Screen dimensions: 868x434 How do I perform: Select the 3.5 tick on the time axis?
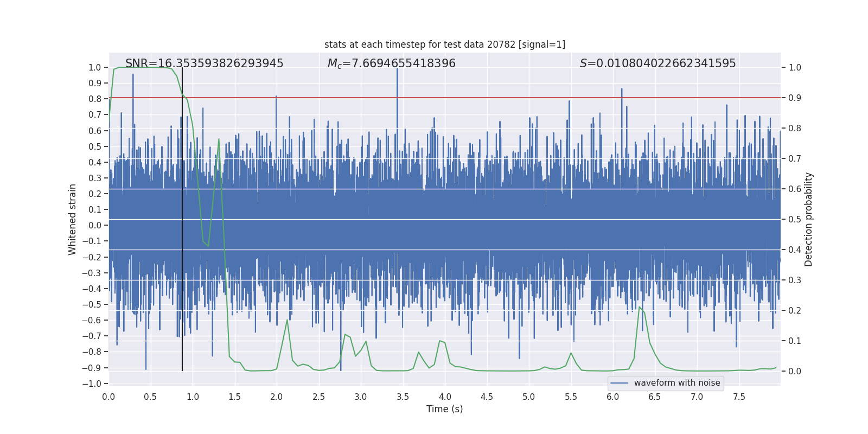tap(403, 397)
